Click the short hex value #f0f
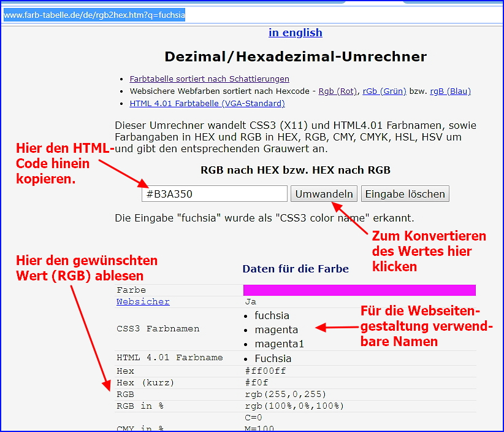Viewport: 504px width, 432px height. click(x=258, y=383)
